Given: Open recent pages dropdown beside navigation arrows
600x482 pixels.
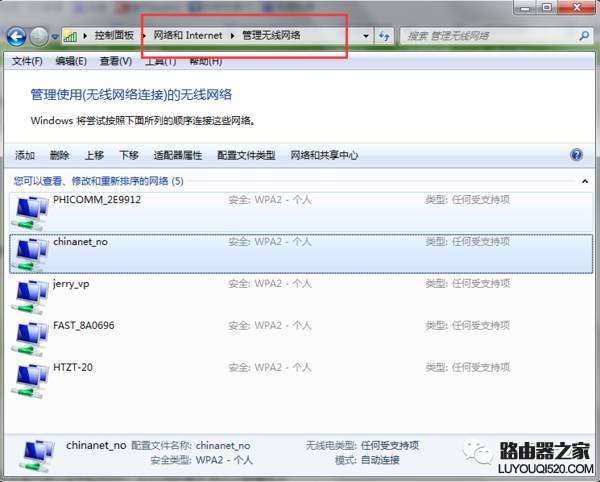Looking at the screenshot, I should (55, 37).
